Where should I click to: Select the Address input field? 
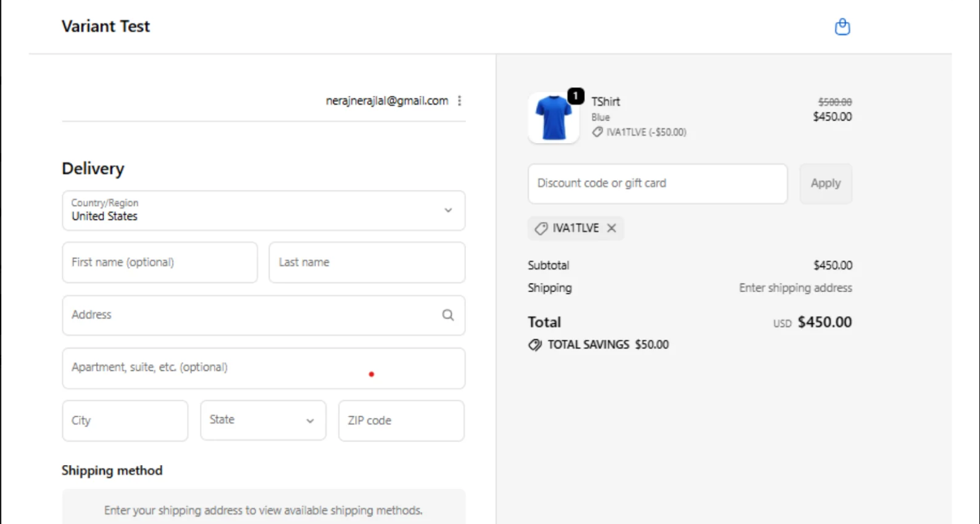tap(264, 315)
